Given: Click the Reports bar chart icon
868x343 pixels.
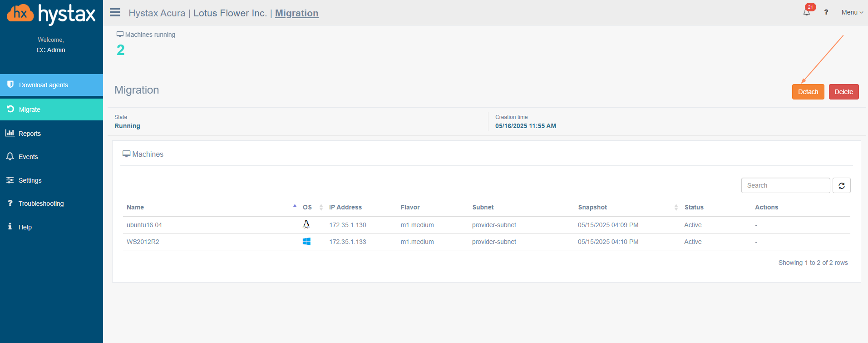Looking at the screenshot, I should pos(10,133).
